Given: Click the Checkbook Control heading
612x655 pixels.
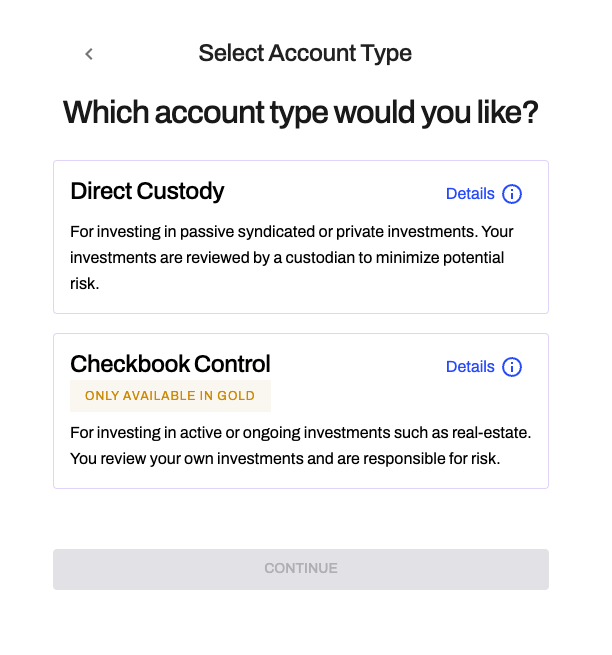Looking at the screenshot, I should pyautogui.click(x=170, y=363).
